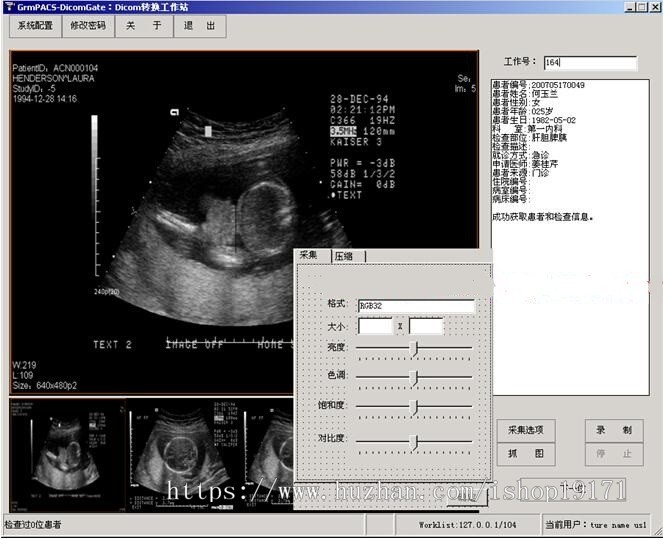The image size is (663, 539).
Task: Click the 饱和度 saturation slider handle
Action: (414, 407)
